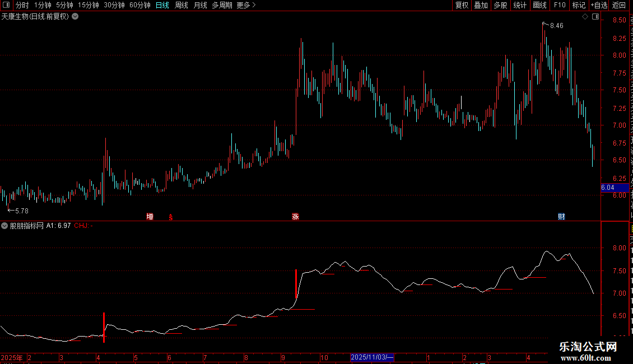Add stock via +自选 button

[x=599, y=5]
